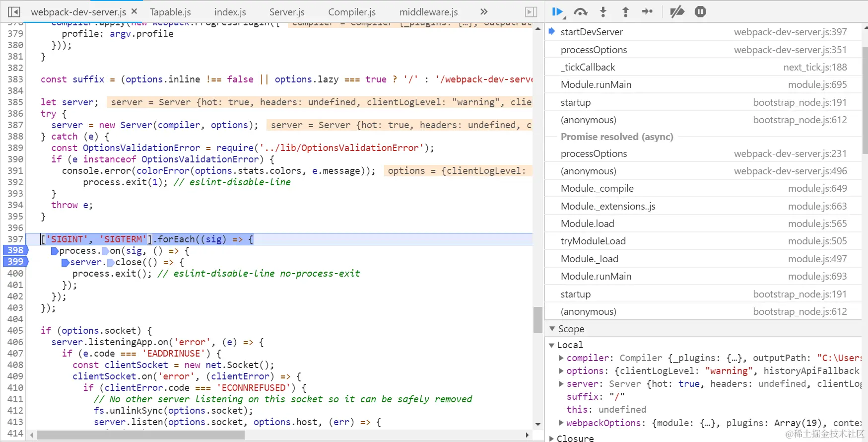Open index.js tab

230,12
